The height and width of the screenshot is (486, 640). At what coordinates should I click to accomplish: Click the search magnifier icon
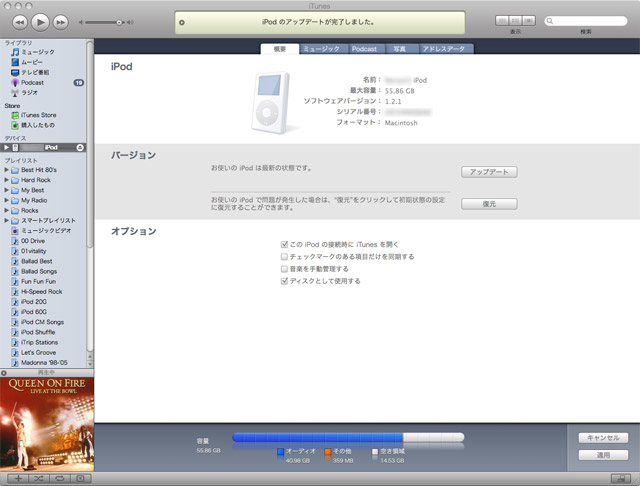(x=550, y=21)
